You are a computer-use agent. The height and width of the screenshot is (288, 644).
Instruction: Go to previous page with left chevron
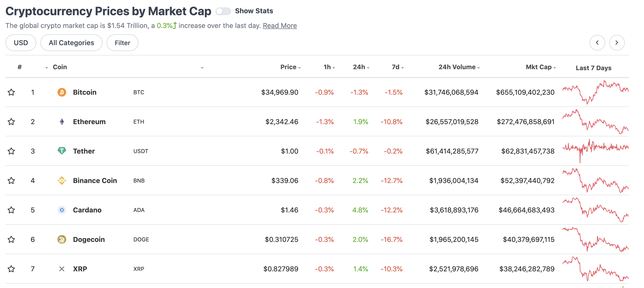pyautogui.click(x=597, y=43)
